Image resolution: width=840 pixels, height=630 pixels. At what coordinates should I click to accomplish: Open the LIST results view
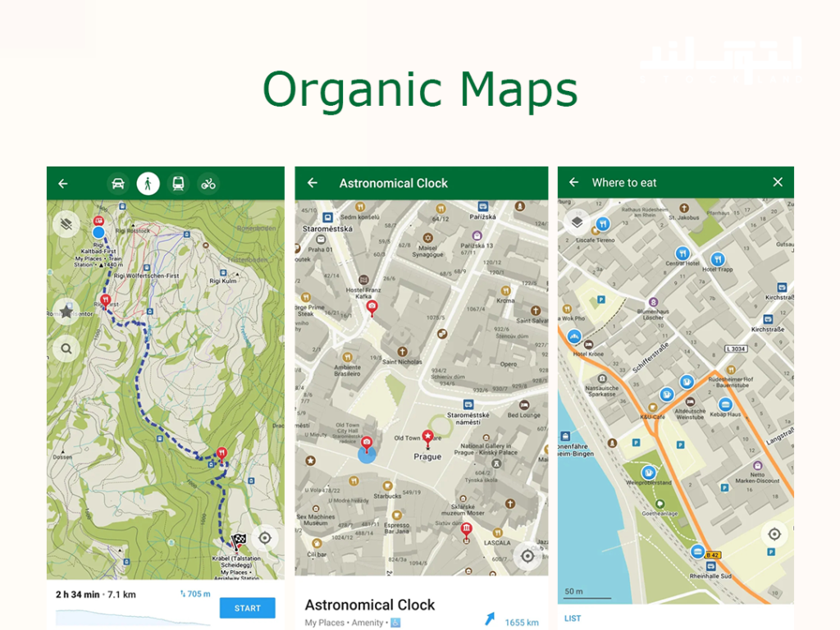click(573, 619)
